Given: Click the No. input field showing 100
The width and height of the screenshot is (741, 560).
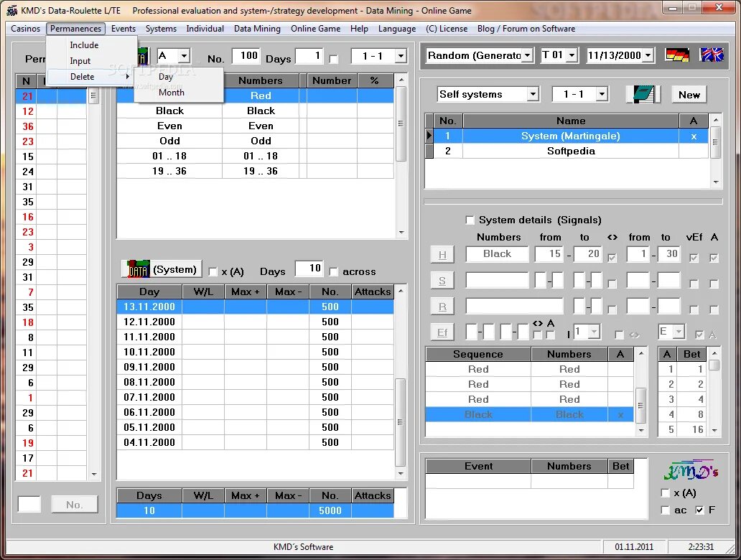Looking at the screenshot, I should point(245,56).
